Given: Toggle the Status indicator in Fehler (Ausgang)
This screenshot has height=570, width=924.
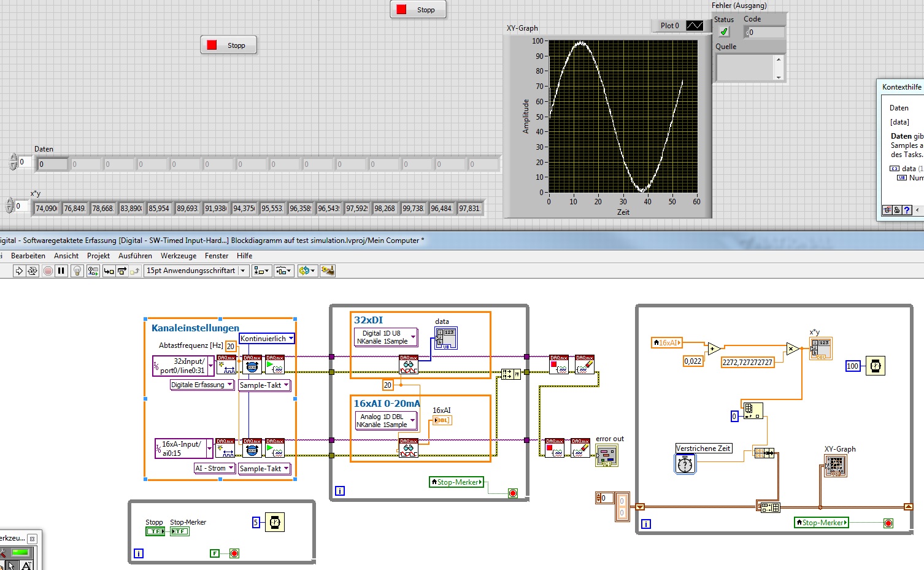Looking at the screenshot, I should point(724,32).
